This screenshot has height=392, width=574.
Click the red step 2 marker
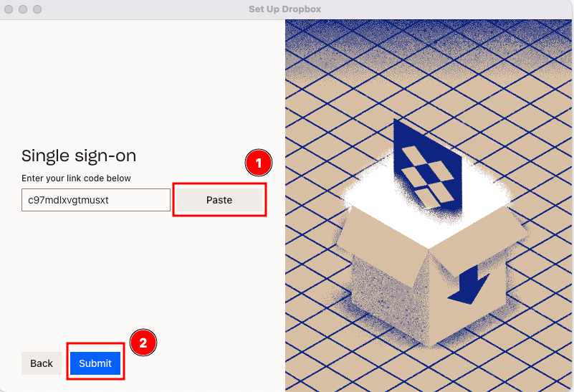click(x=143, y=343)
